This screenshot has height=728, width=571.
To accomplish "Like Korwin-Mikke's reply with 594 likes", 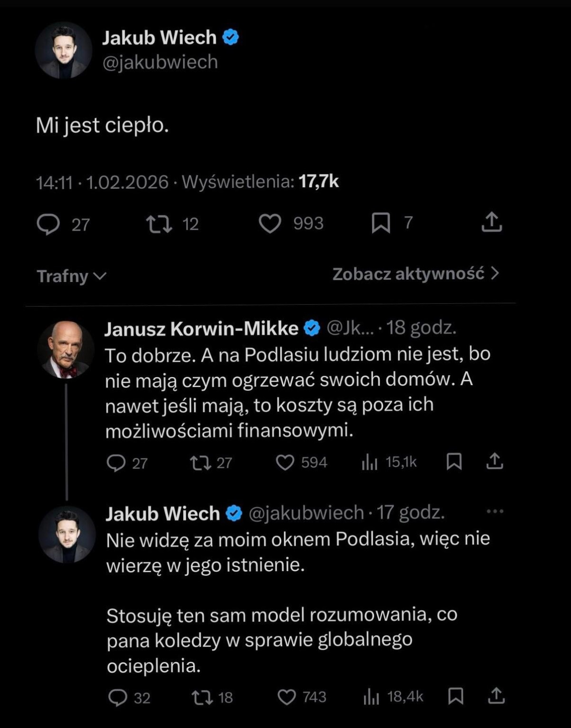I will point(285,463).
